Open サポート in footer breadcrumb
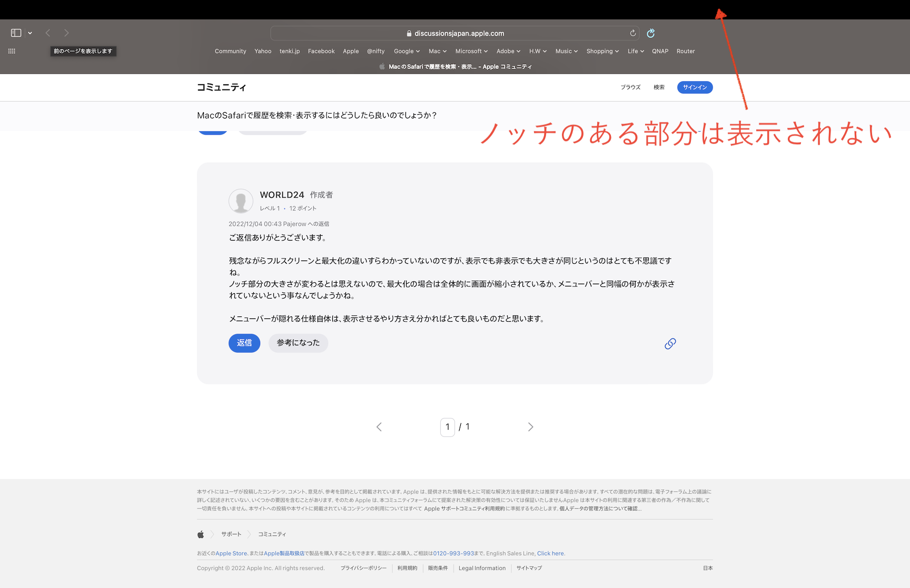This screenshot has height=588, width=910. 231,534
